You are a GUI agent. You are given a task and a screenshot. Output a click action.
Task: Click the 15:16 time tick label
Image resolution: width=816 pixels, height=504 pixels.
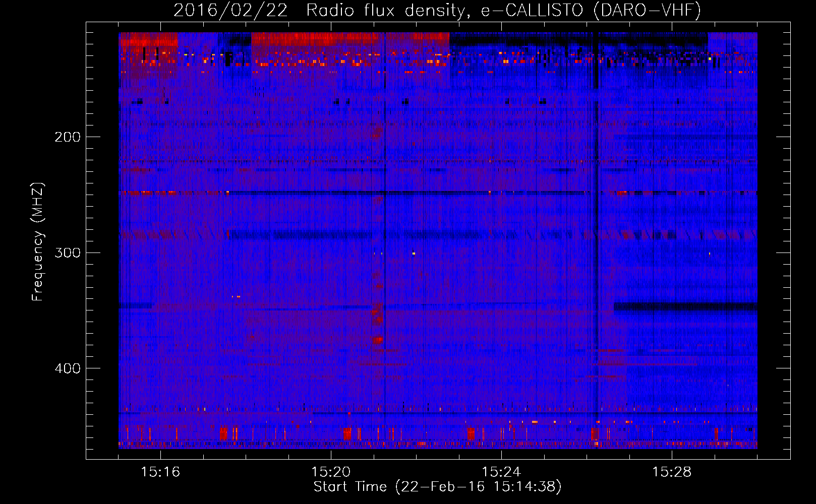[160, 472]
